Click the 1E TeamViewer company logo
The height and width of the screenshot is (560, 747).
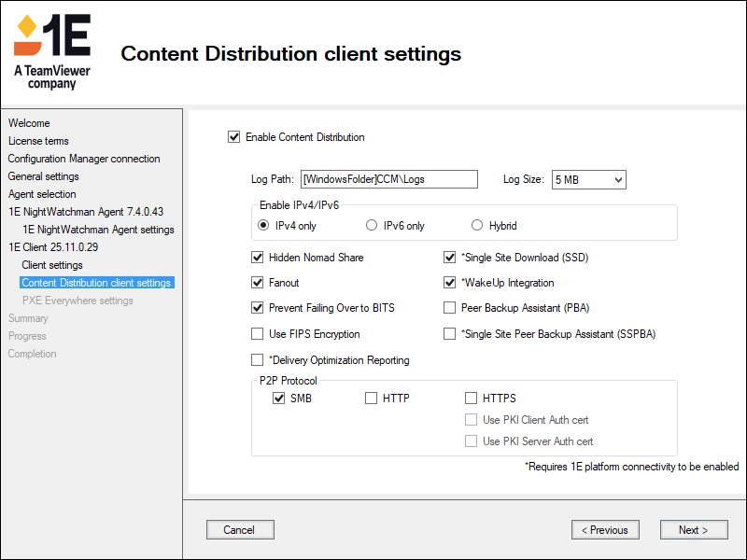click(52, 51)
